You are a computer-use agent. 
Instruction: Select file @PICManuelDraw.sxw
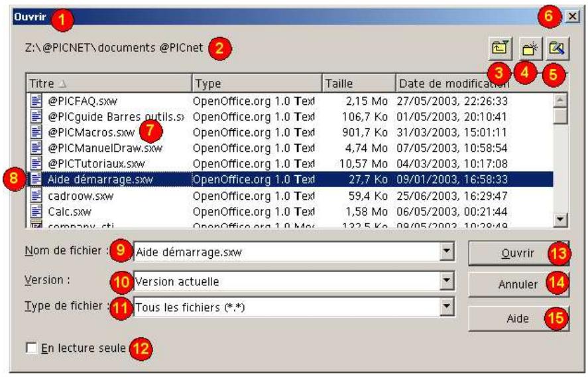(105, 148)
